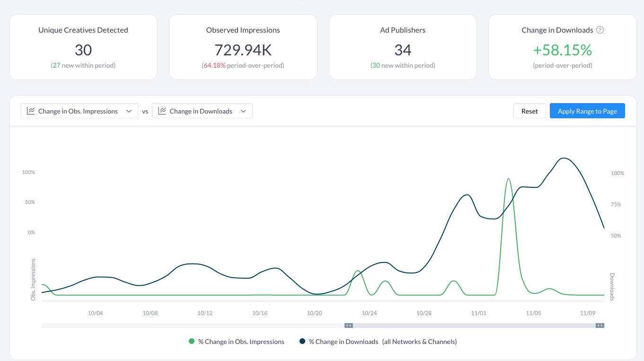The height and width of the screenshot is (361, 644).
Task: Click the dark blue legend dot for Downloads
Action: click(302, 342)
